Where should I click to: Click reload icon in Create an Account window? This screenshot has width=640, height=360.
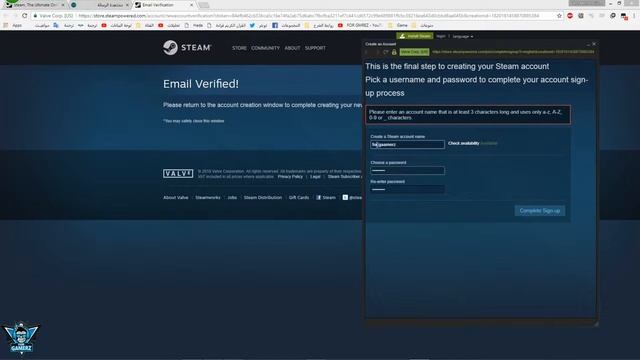[x=385, y=52]
